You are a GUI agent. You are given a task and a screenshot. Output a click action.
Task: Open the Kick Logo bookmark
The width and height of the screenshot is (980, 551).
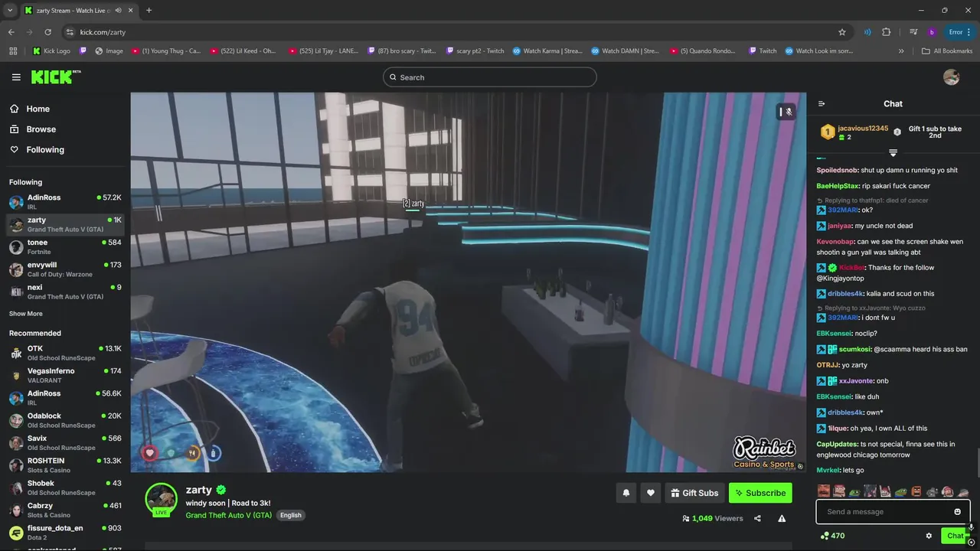pos(51,51)
